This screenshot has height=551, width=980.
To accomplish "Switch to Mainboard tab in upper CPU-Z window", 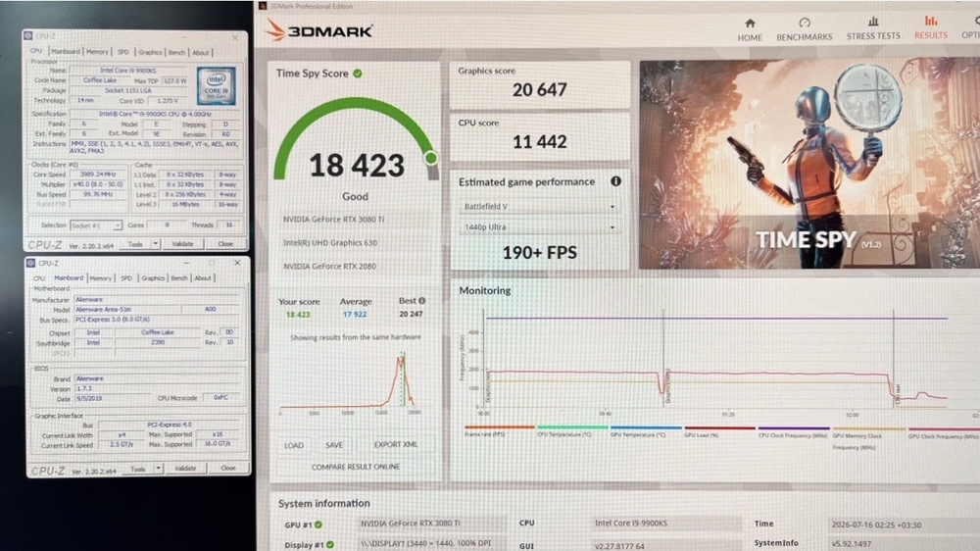I will coord(65,52).
